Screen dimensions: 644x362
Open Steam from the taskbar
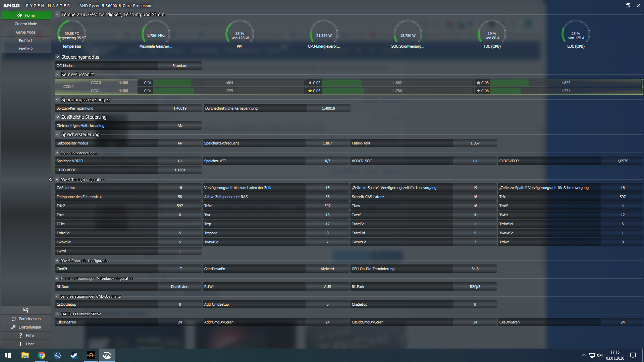(x=74, y=355)
